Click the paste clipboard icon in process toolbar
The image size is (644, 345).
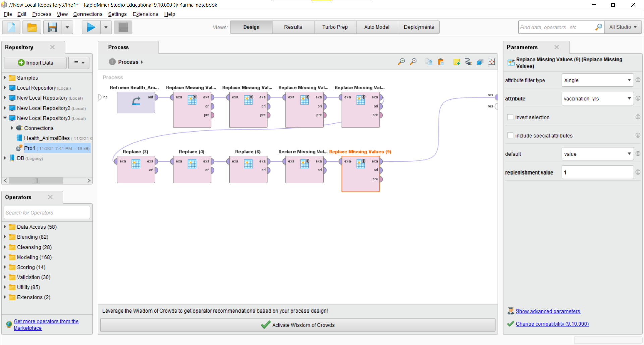coord(441,62)
